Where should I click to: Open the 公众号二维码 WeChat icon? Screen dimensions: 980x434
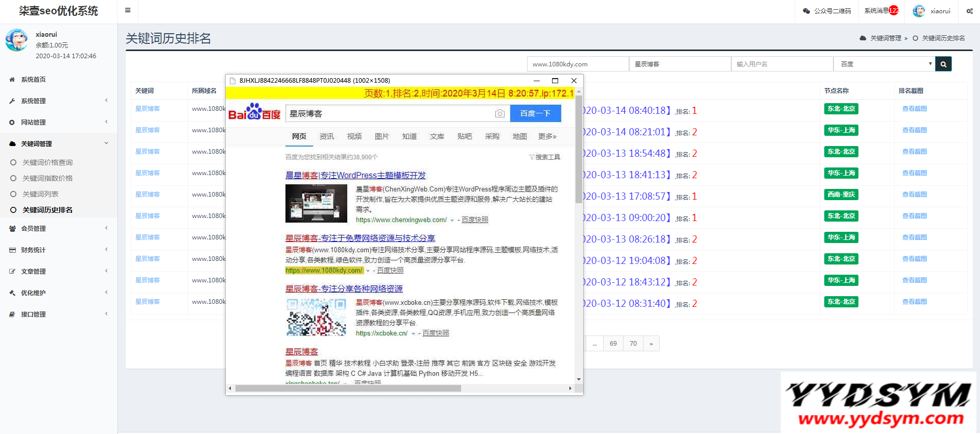click(806, 11)
